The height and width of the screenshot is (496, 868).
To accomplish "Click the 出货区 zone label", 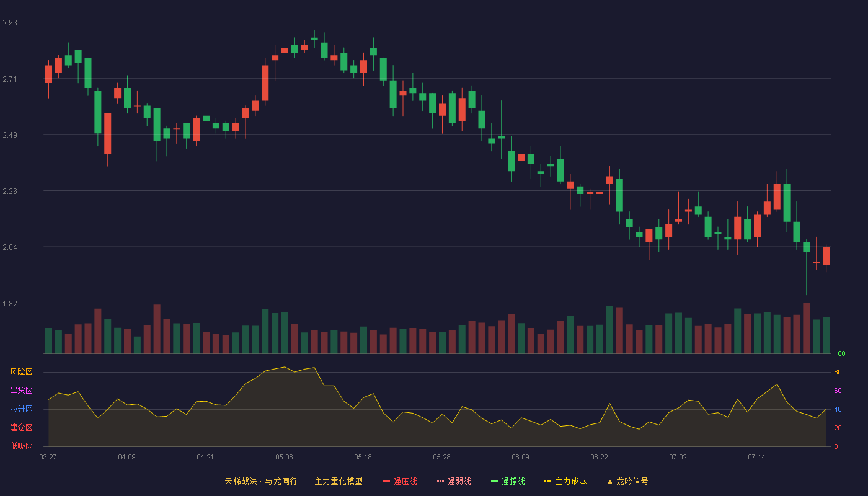I will 21,391.
